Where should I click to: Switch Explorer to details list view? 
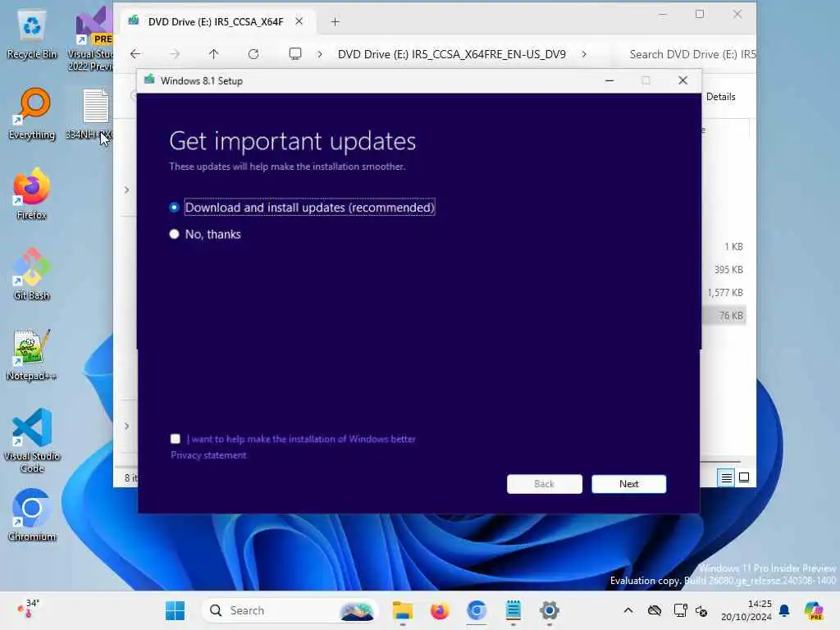click(727, 477)
